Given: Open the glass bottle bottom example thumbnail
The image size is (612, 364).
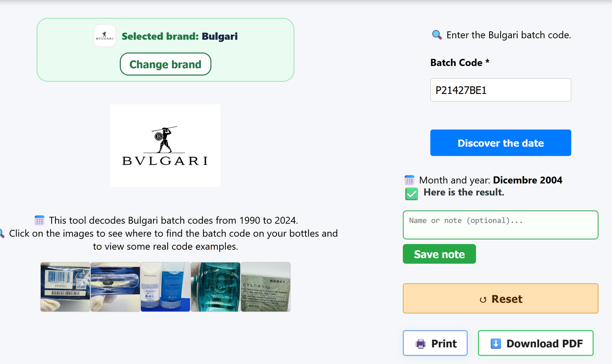Looking at the screenshot, I should 115,287.
